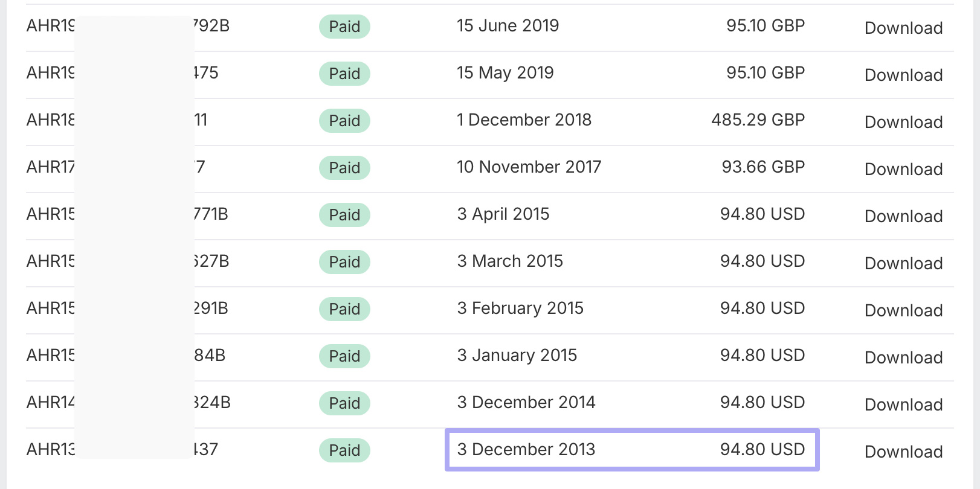Download the 3 December 2014 invoice
Viewport: 980px width, 489px height.
(903, 404)
